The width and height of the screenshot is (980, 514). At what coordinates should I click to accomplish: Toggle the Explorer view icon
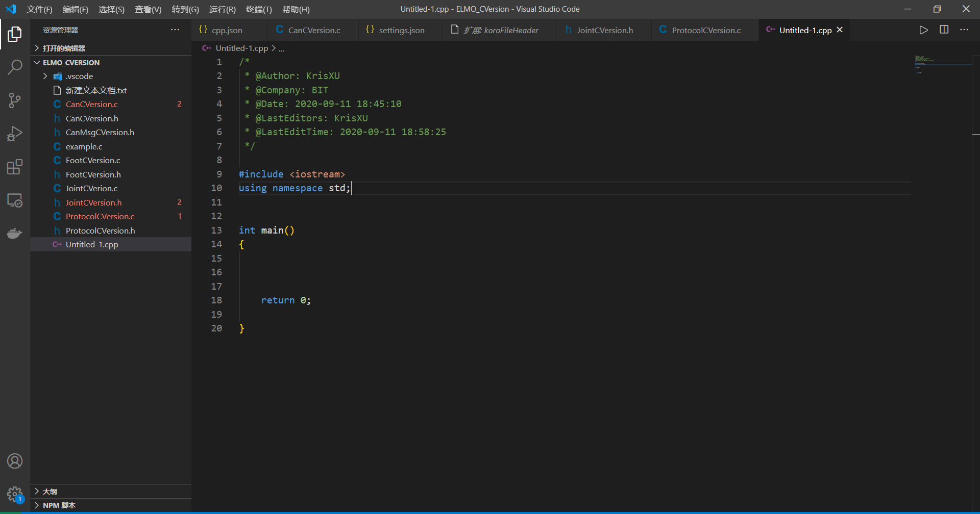[x=15, y=34]
